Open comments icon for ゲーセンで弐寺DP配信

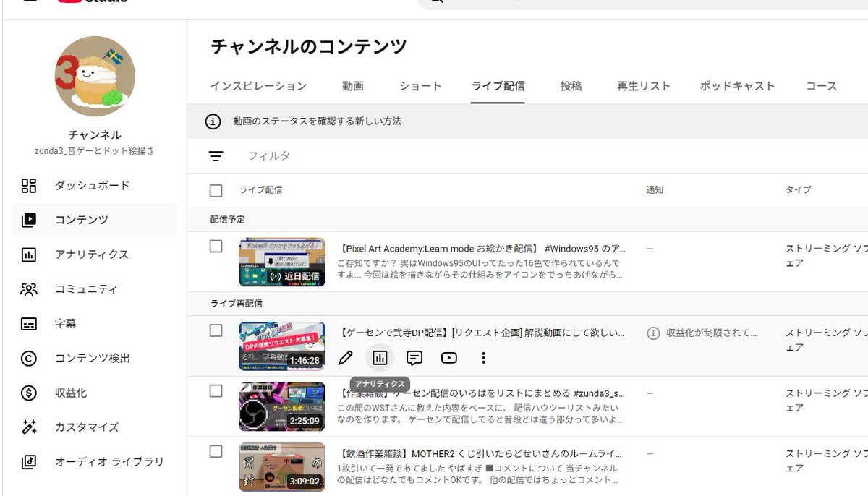(414, 357)
